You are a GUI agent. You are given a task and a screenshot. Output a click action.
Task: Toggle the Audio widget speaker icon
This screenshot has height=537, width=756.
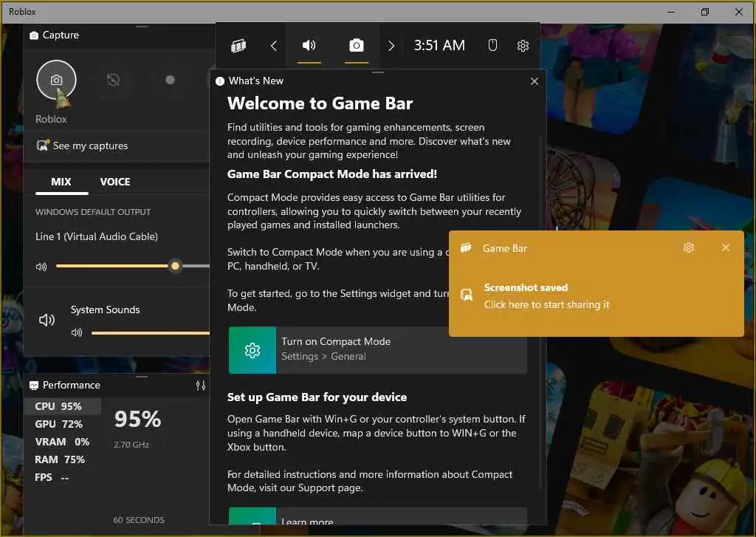tap(309, 46)
